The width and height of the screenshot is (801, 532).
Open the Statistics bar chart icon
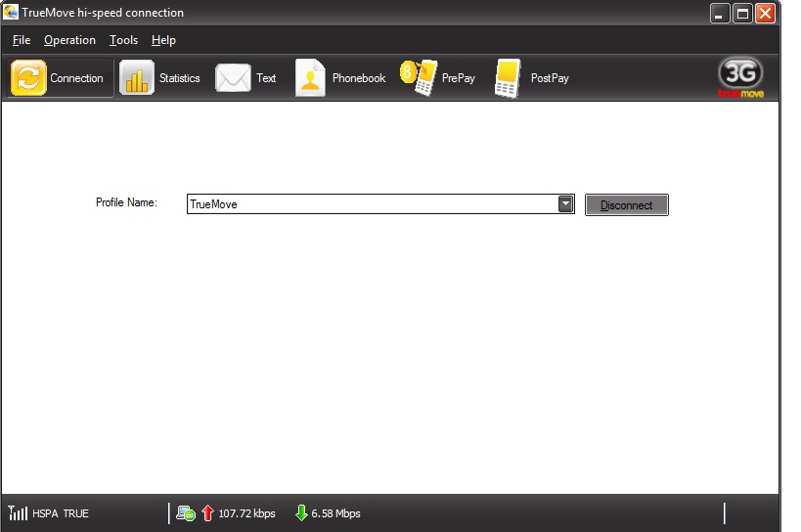pyautogui.click(x=137, y=78)
